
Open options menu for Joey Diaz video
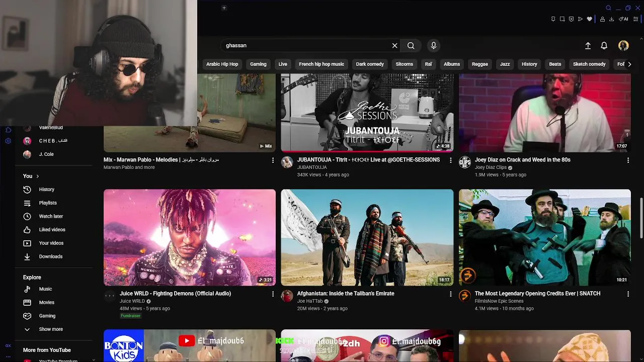click(628, 160)
